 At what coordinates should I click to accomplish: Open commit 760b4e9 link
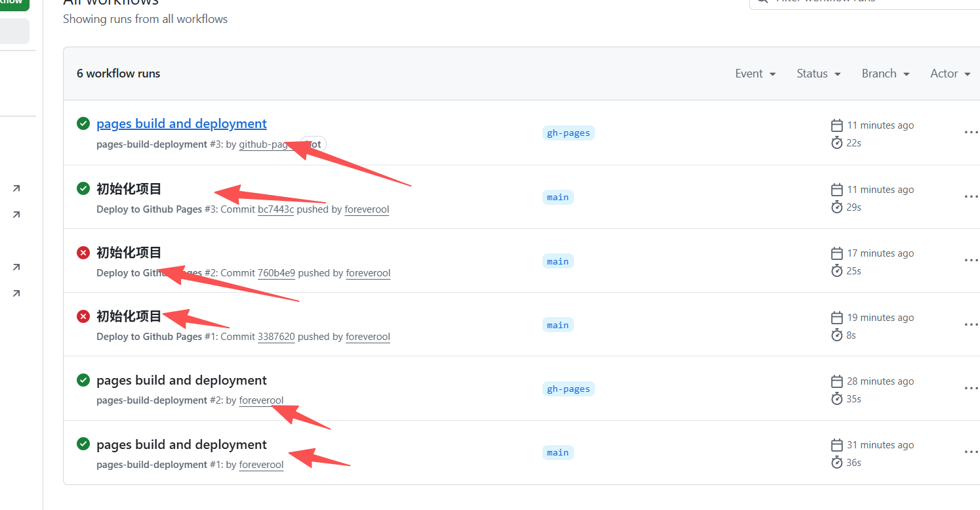(276, 273)
